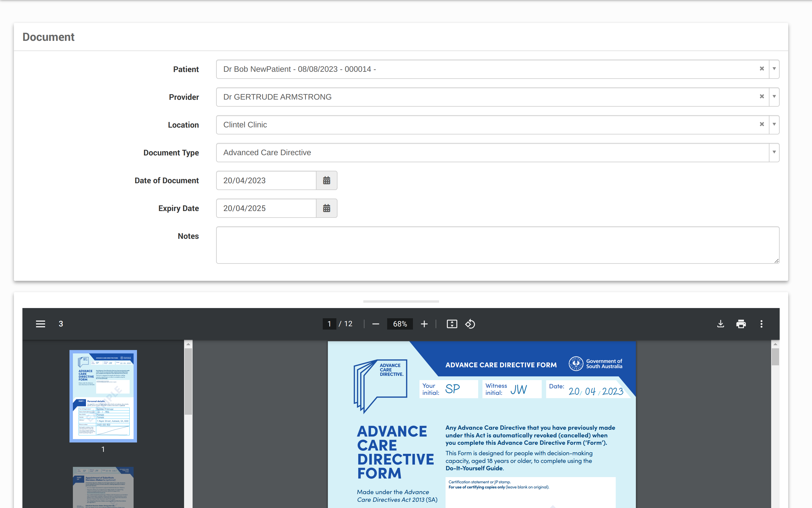
Task: Expand the Location dropdown arrow
Action: click(774, 124)
